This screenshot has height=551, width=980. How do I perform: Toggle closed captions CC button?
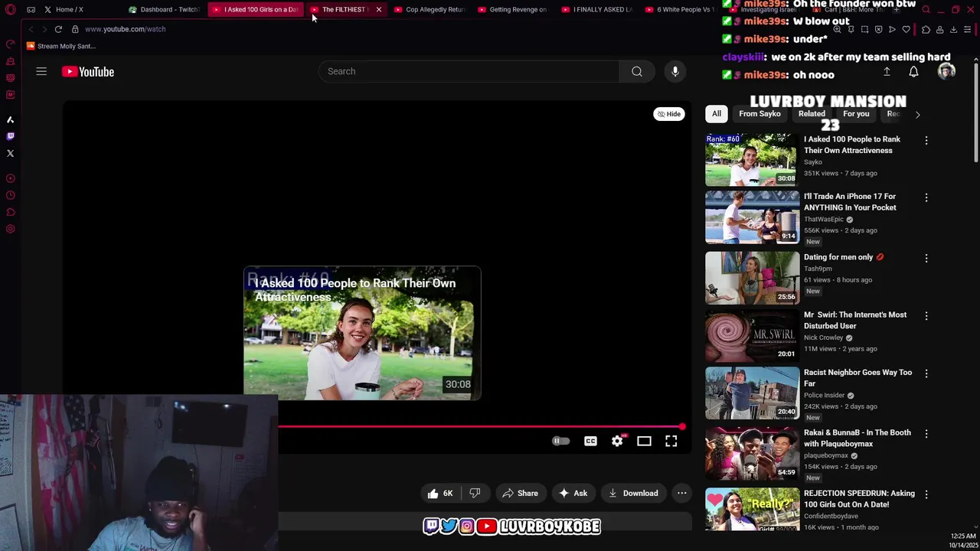click(x=590, y=441)
